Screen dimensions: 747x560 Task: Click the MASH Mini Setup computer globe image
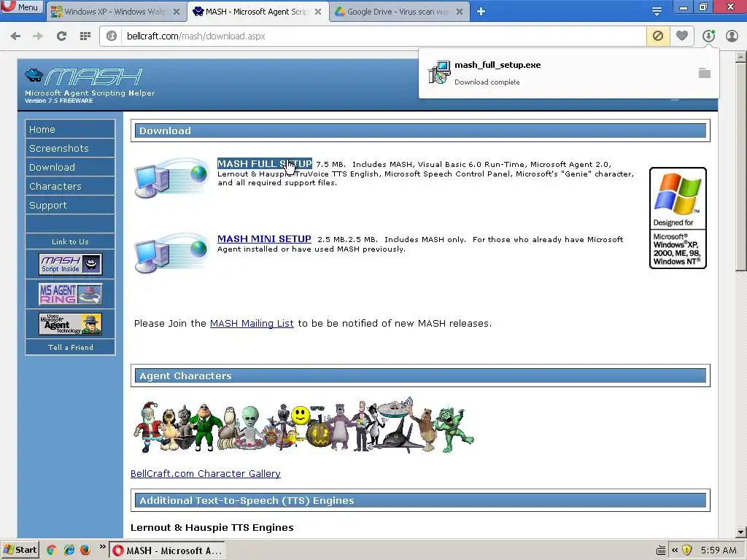pyautogui.click(x=171, y=252)
